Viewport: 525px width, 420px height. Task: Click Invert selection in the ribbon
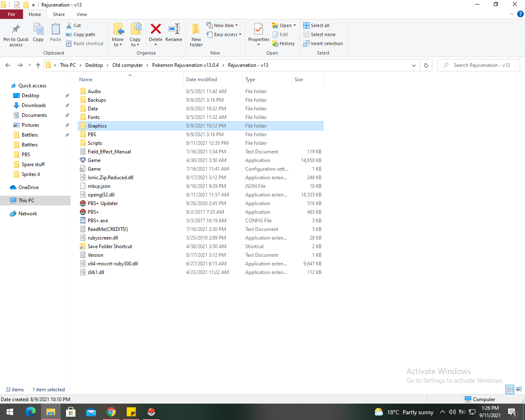[x=323, y=43]
